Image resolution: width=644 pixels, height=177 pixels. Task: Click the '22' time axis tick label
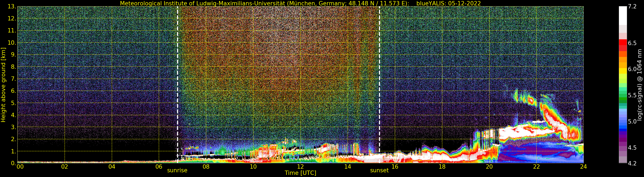(536, 166)
